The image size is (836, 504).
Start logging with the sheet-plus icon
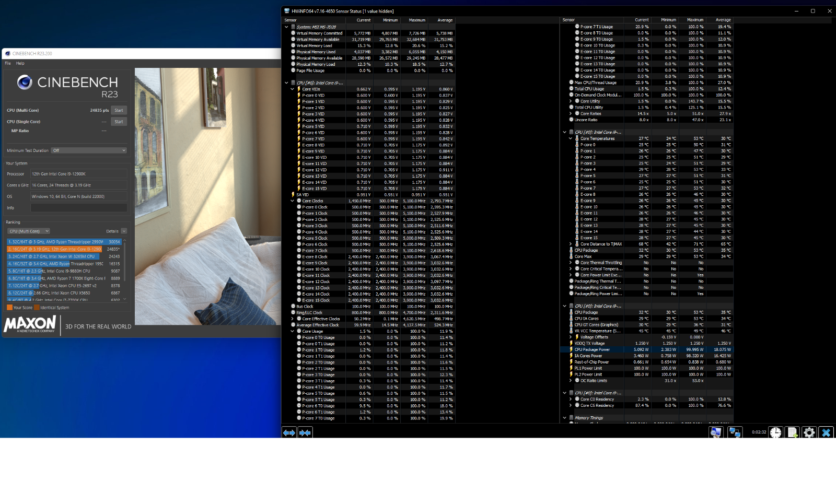tap(792, 432)
